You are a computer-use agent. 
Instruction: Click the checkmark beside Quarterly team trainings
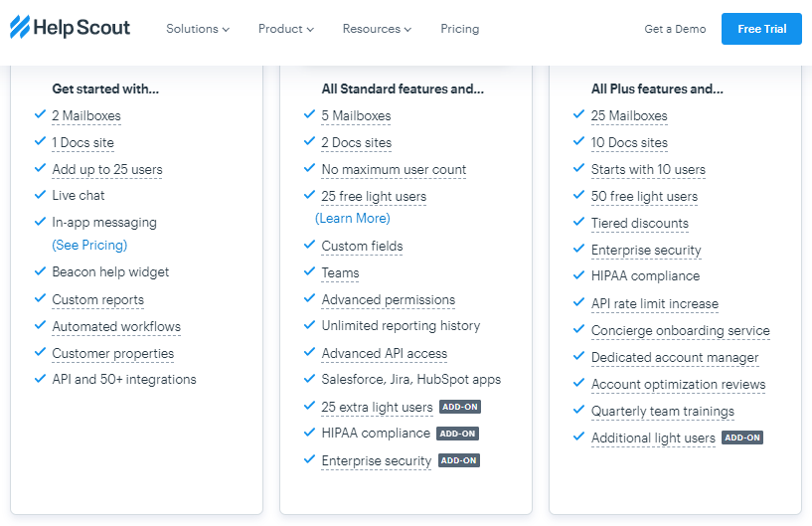click(579, 410)
